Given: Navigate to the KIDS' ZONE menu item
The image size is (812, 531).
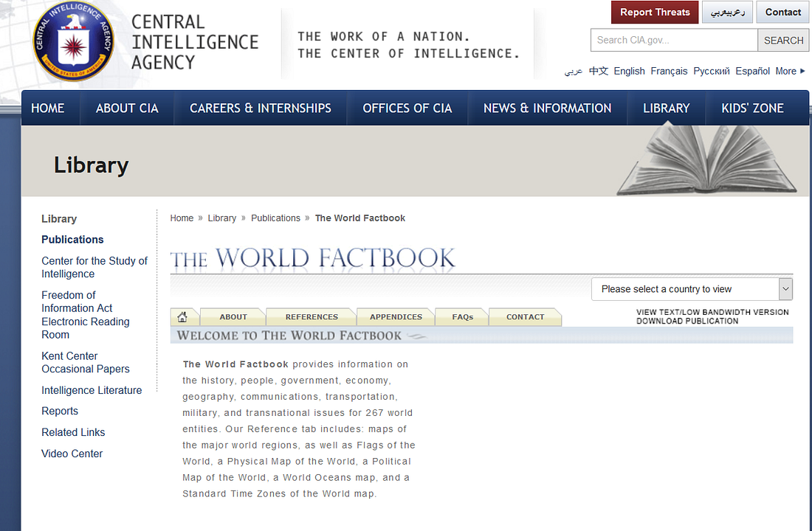Looking at the screenshot, I should pyautogui.click(x=751, y=108).
